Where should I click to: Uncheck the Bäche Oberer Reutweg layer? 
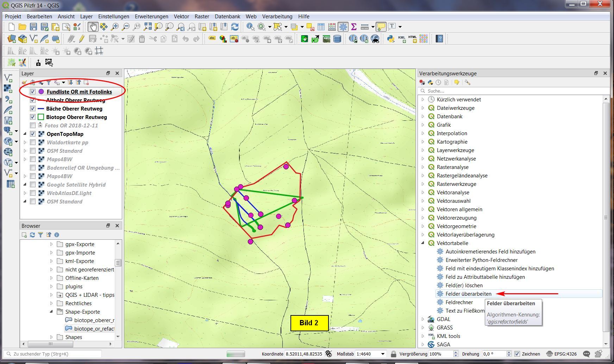tap(33, 109)
